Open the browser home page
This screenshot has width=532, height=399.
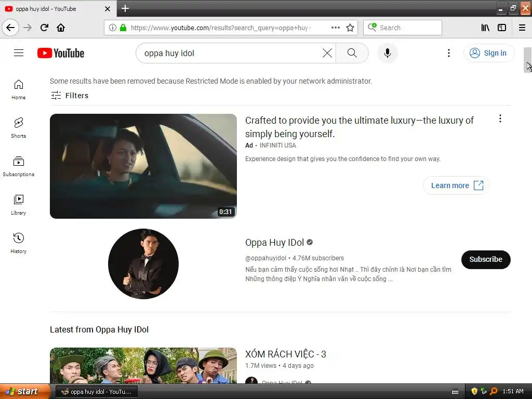(61, 28)
